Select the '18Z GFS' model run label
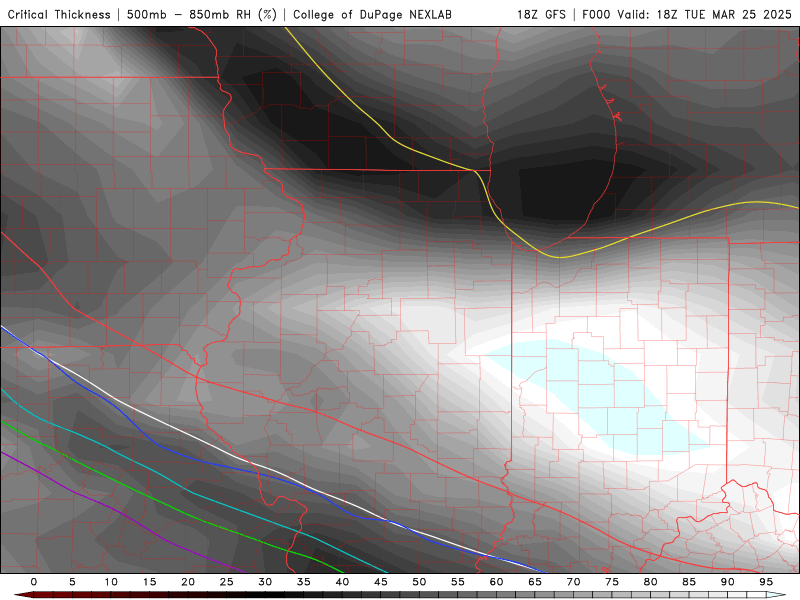 [541, 14]
